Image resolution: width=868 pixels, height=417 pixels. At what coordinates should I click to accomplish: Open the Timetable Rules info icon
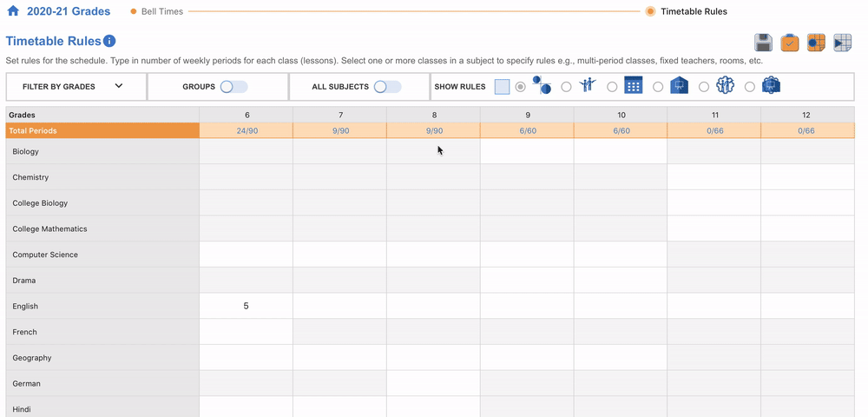[x=109, y=41]
